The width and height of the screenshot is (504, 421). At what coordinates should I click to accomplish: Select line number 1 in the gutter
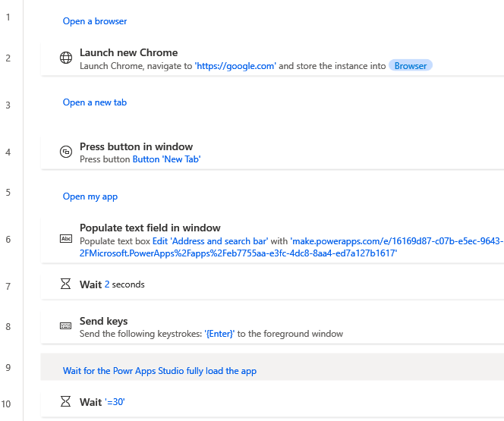tap(8, 17)
